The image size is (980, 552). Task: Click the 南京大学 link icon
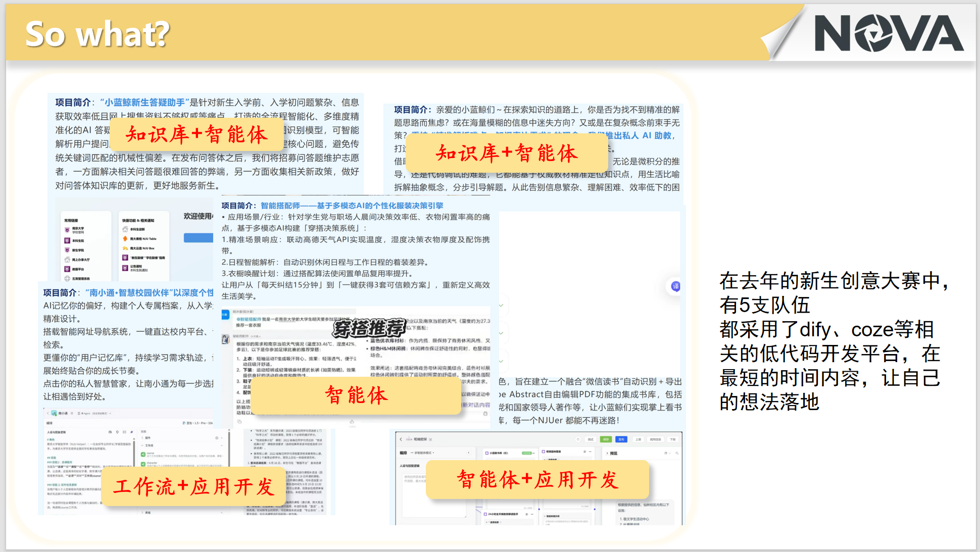pyautogui.click(x=67, y=230)
